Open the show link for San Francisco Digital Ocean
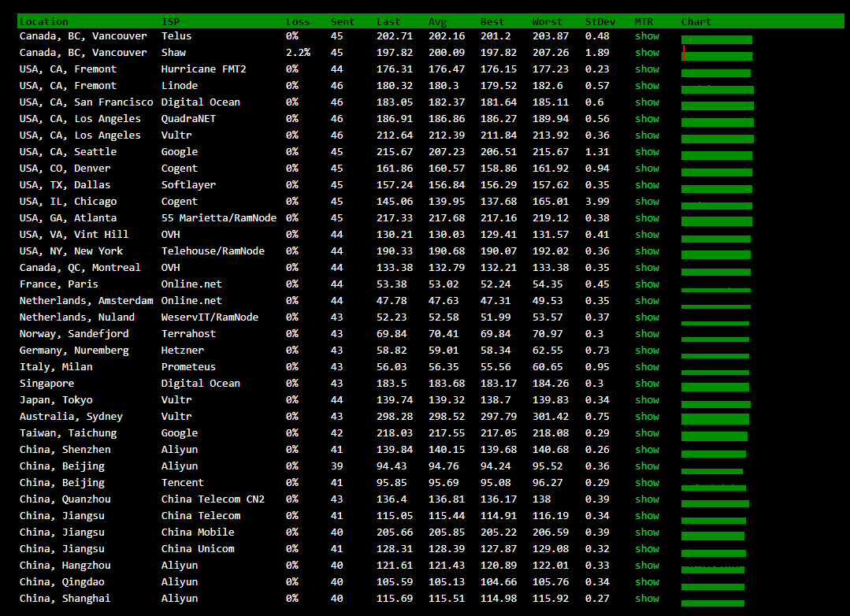The height and width of the screenshot is (616, 850). coord(647,102)
